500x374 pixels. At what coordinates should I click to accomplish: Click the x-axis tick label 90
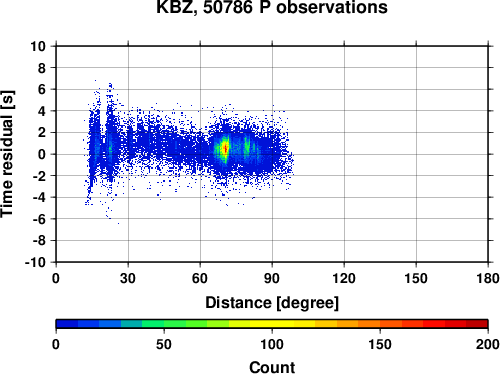click(272, 278)
